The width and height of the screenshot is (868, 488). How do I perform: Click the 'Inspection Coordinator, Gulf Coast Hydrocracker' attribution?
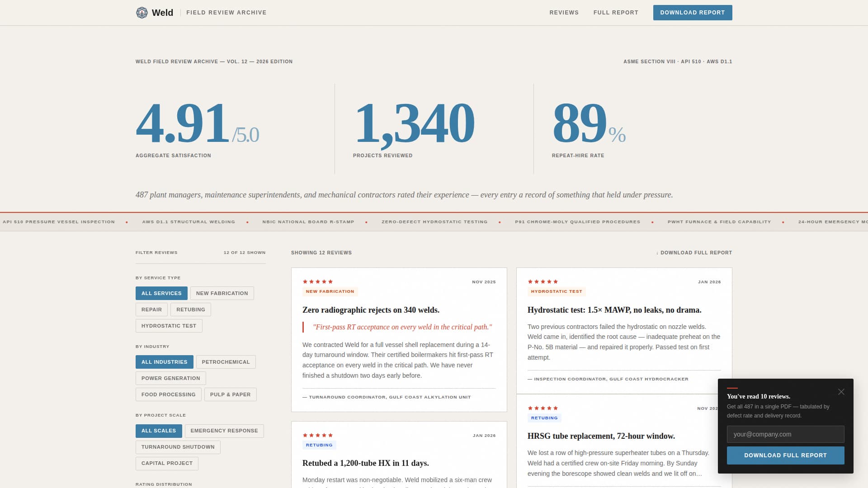pyautogui.click(x=608, y=379)
